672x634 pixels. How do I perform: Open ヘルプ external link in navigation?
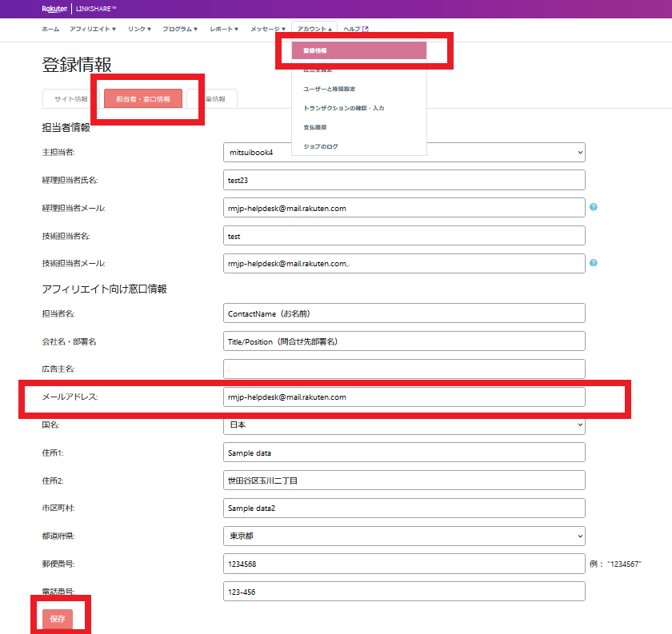tap(355, 29)
